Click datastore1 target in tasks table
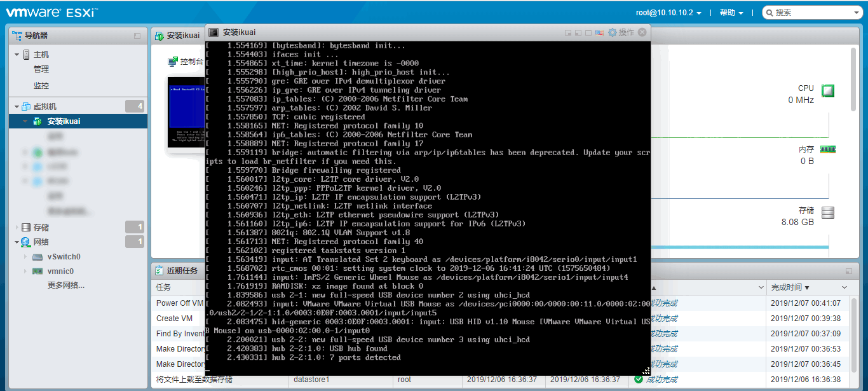 click(x=311, y=380)
